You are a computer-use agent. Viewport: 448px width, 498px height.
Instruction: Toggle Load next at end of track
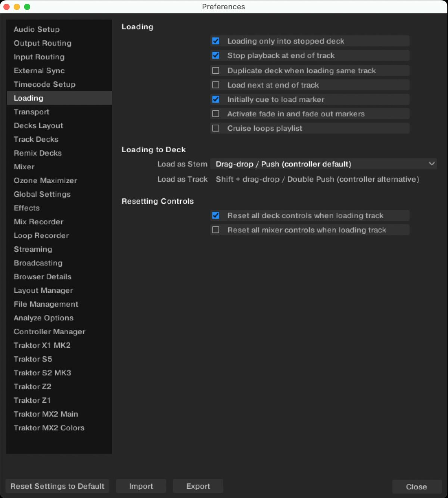[x=216, y=85]
